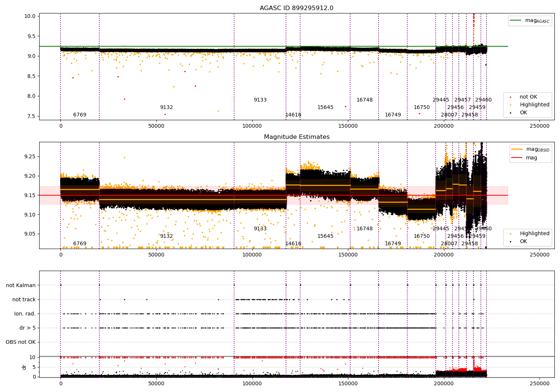This screenshot has height=392, width=560.
Task: Click the red dot marker beside 'not OK'
Action: tap(511, 97)
